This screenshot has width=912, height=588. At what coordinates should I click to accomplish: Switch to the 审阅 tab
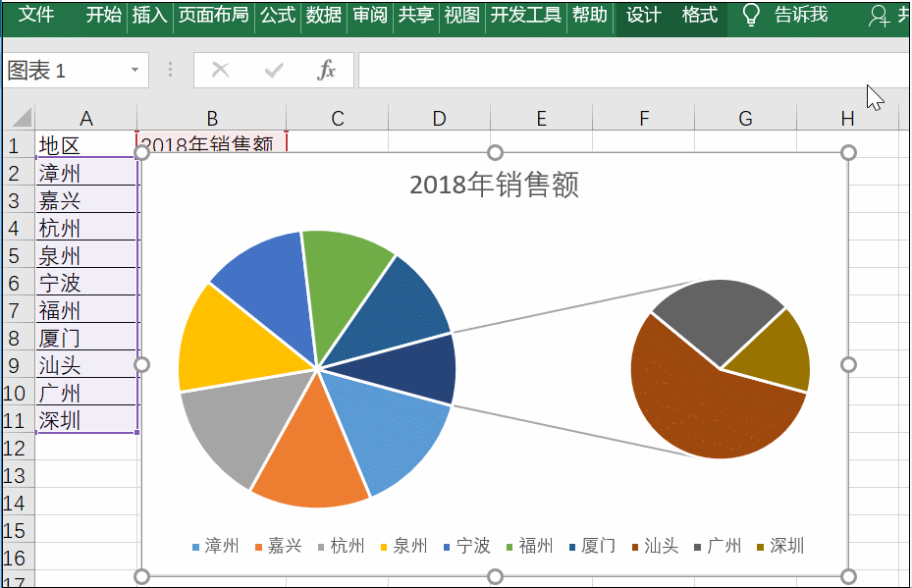(368, 16)
